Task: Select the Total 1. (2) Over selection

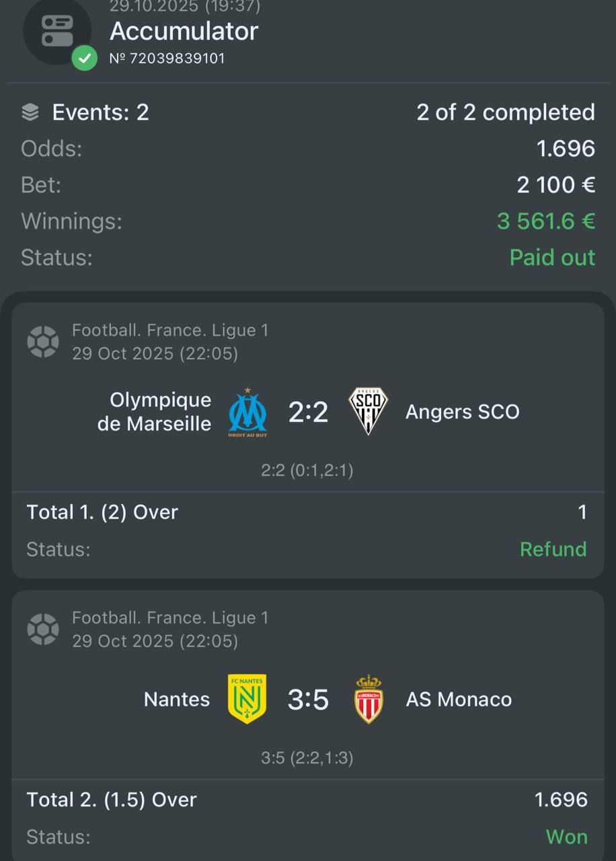Action: point(102,513)
